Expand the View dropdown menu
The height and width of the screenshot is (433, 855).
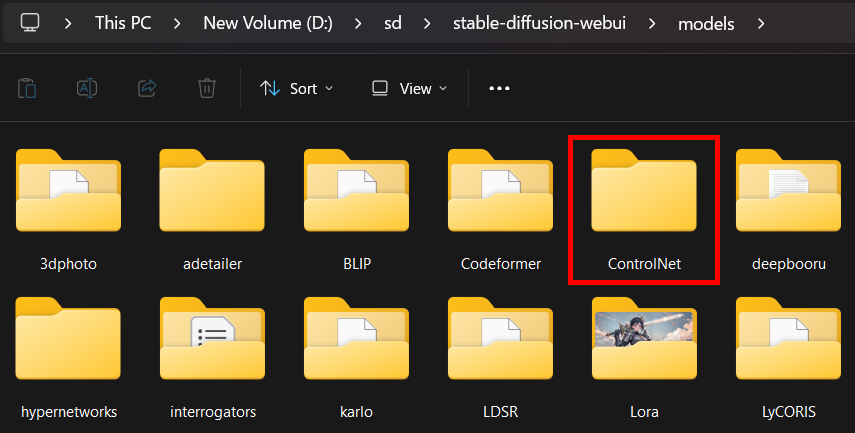point(410,88)
